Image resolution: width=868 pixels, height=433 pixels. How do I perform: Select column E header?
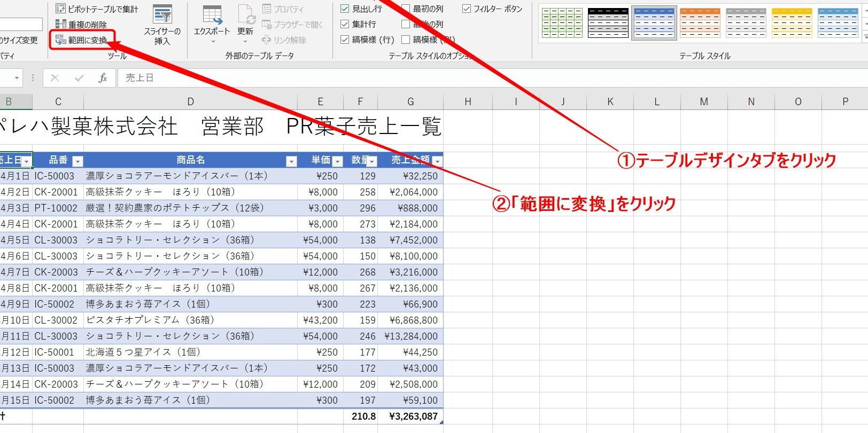320,101
